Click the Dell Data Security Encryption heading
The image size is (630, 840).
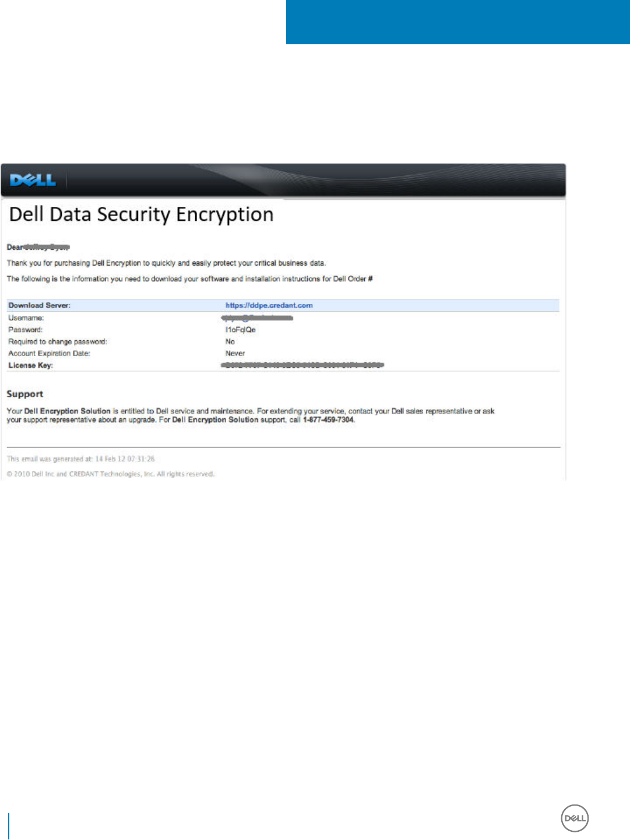point(142,214)
